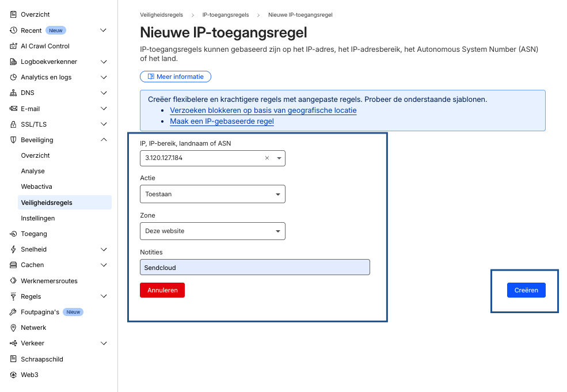The image size is (567, 392).
Task: Expand the Recent sidebar section chevron
Action: pos(104,31)
